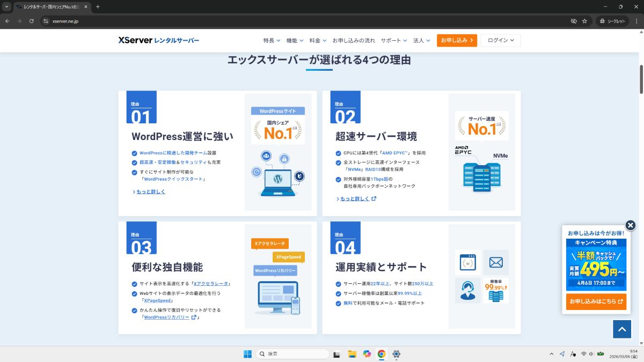Image resolution: width=644 pixels, height=362 pixels.
Task: Click the orange お申し込み header button
Action: [x=457, y=40]
